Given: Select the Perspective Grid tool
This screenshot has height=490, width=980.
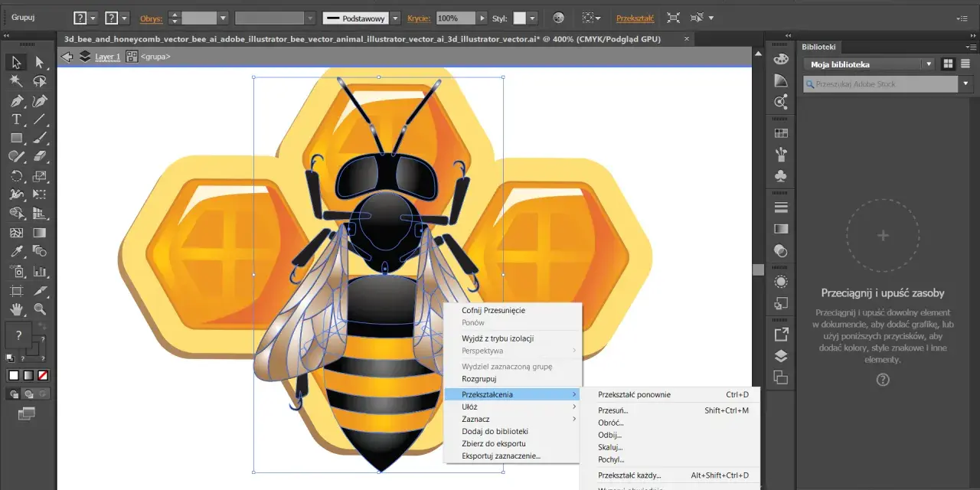Looking at the screenshot, I should click(x=40, y=214).
